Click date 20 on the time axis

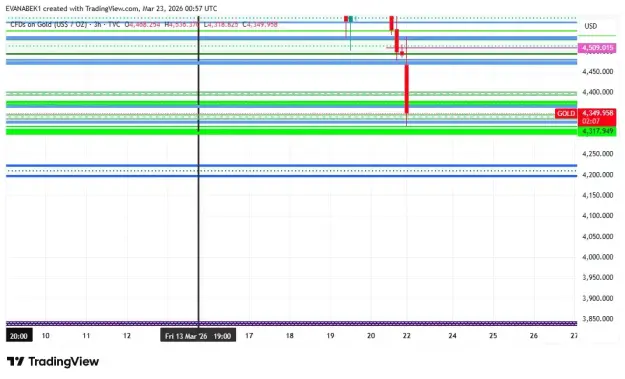(x=371, y=336)
